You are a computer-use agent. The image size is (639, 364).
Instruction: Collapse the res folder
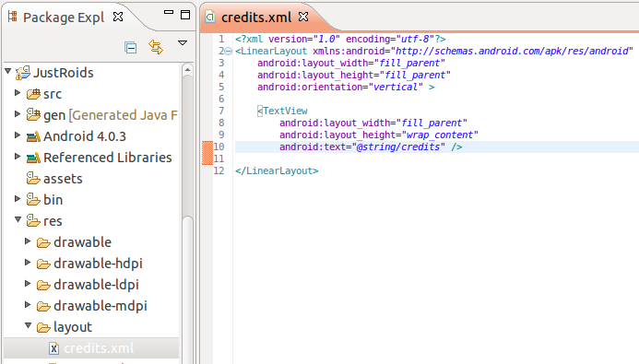pos(18,219)
